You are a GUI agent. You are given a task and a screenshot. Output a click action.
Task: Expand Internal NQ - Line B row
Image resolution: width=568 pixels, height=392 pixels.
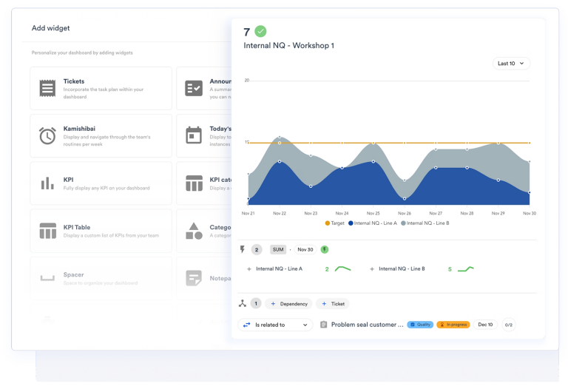[371, 269]
